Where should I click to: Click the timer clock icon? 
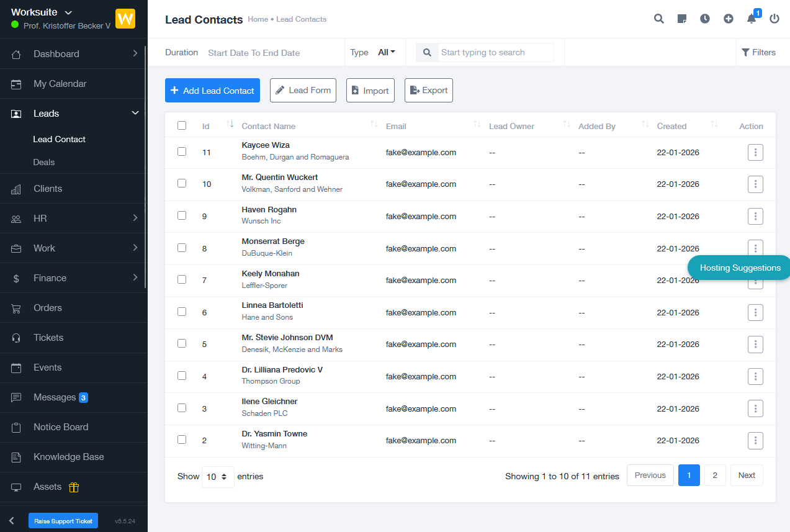point(705,19)
